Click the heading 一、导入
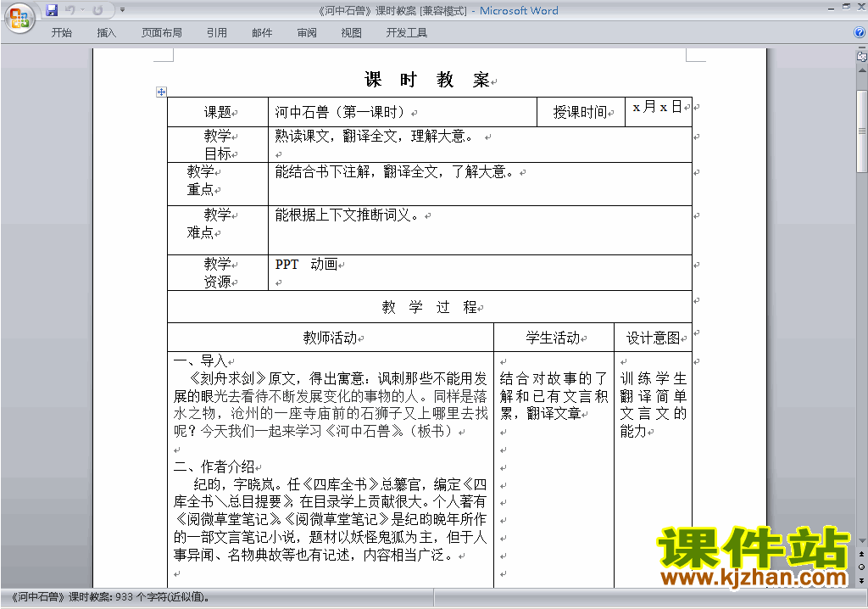Image resolution: width=868 pixels, height=609 pixels. click(x=200, y=360)
